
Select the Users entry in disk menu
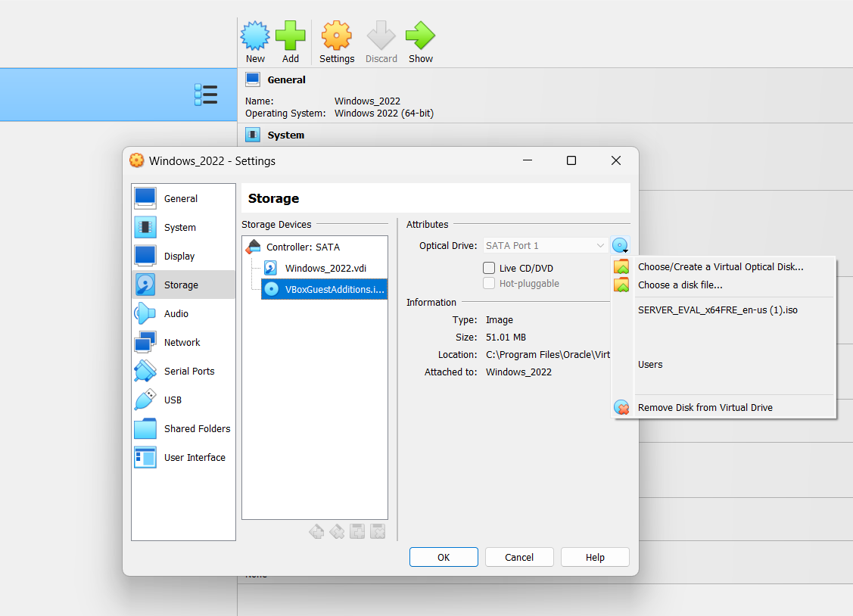(724, 364)
